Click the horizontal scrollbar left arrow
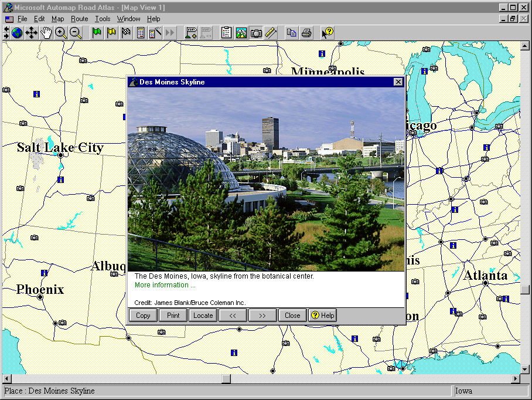 tap(6, 378)
